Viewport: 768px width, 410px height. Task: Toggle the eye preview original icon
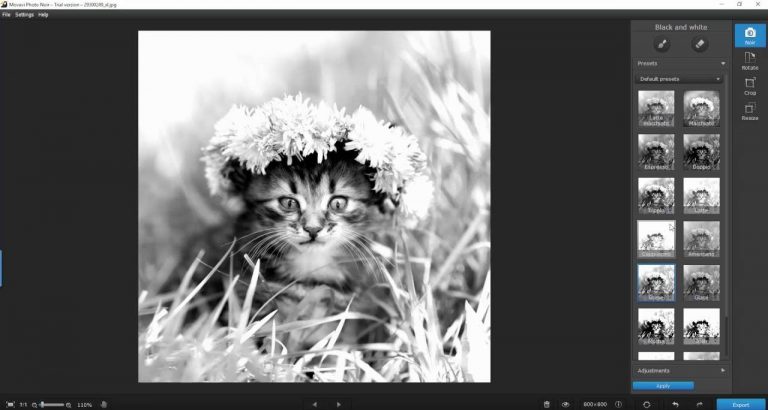566,405
